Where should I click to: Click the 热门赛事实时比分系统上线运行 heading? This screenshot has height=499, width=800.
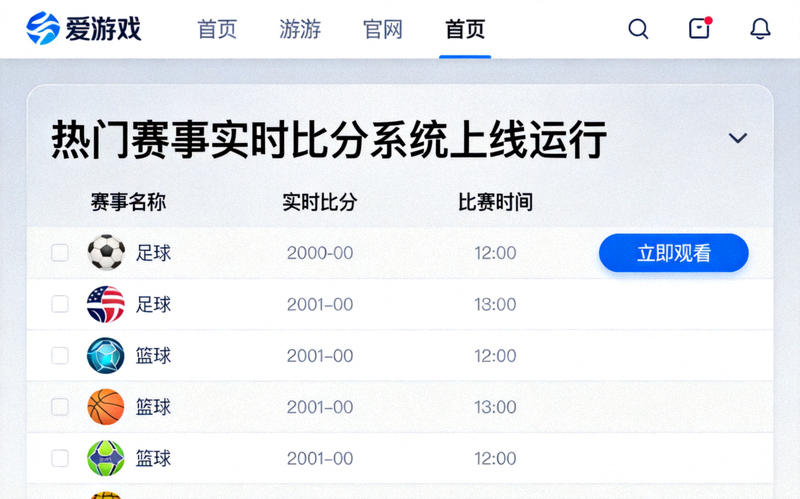329,140
